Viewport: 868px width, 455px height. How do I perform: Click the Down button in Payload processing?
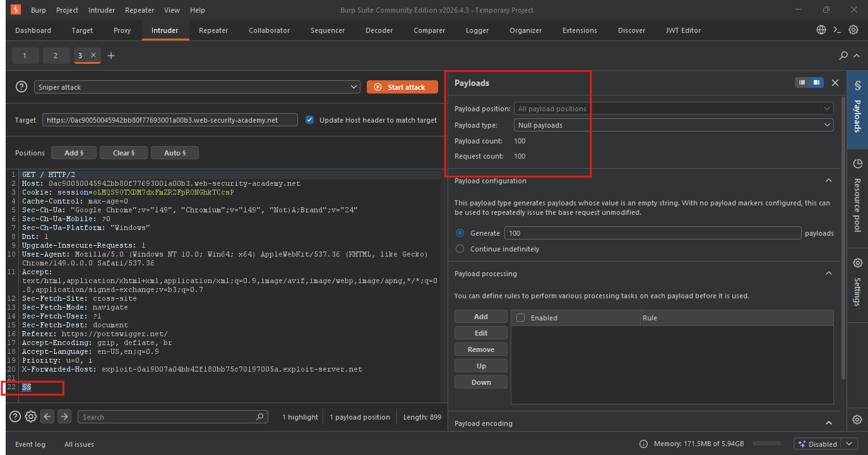(481, 382)
